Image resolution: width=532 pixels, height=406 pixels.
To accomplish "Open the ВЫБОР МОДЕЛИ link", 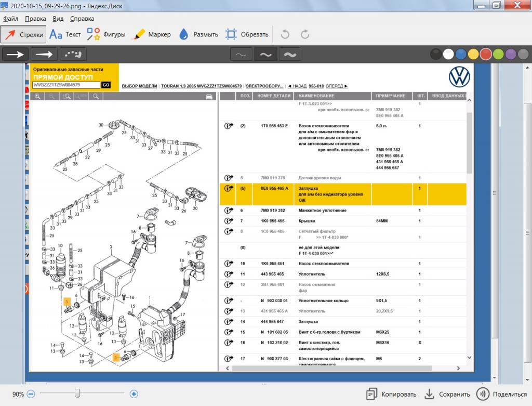I will pyautogui.click(x=139, y=86).
